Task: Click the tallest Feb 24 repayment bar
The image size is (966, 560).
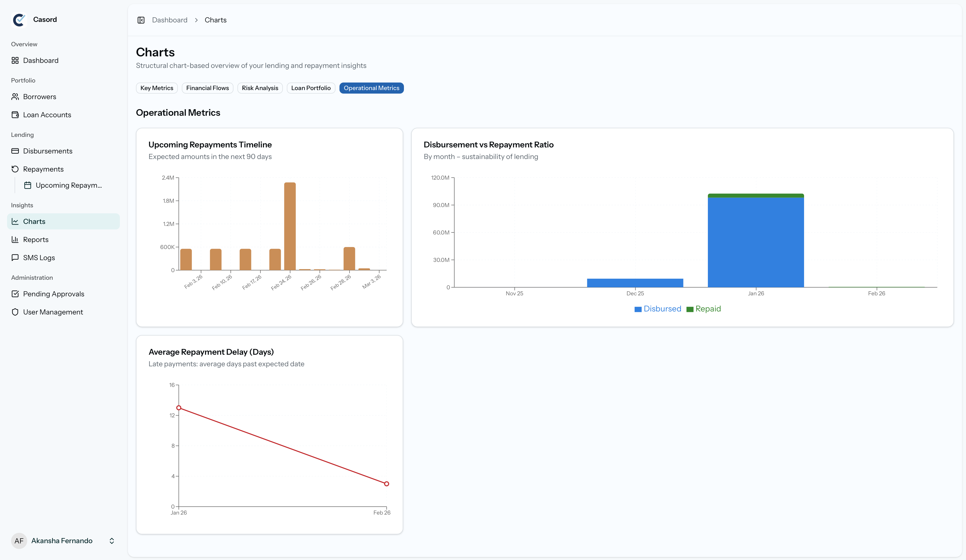Action: (x=290, y=226)
